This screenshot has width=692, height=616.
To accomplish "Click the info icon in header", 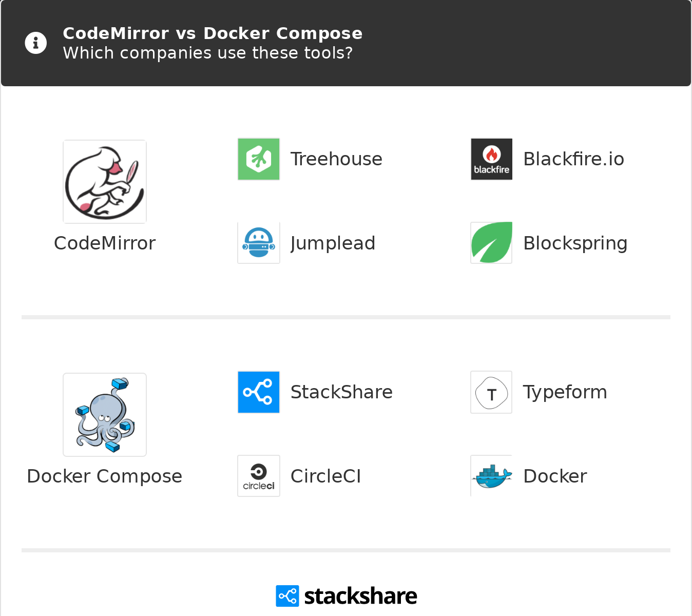I will pyautogui.click(x=36, y=43).
